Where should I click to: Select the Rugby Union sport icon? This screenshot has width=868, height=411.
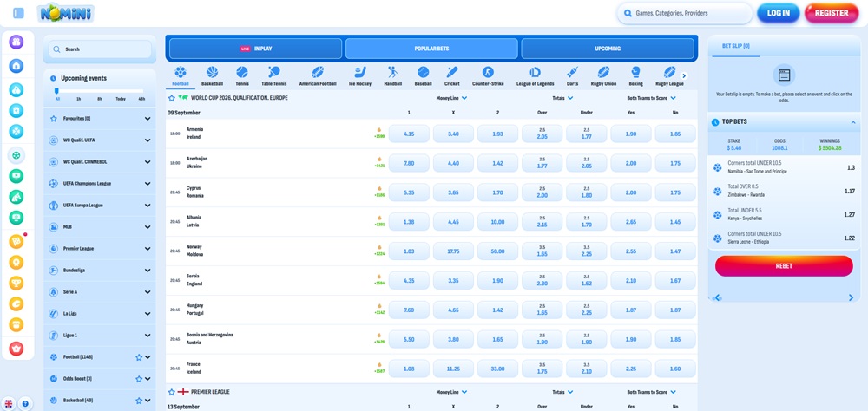[x=603, y=73]
